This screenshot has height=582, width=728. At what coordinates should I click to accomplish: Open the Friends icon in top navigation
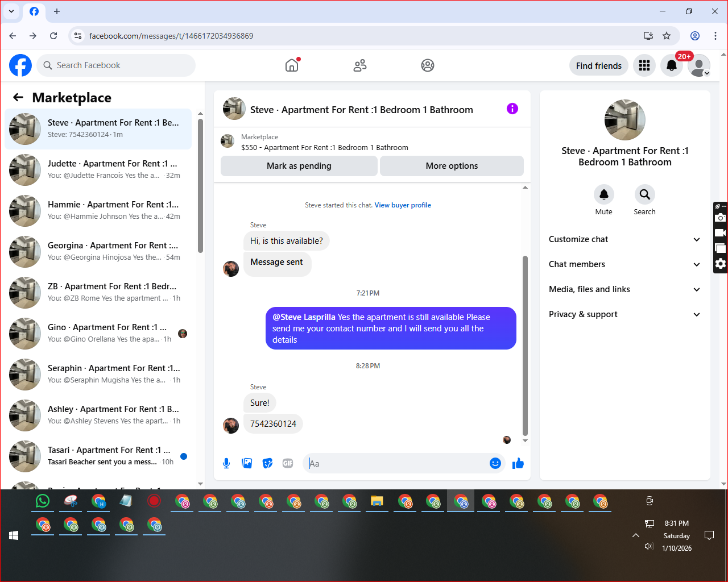click(360, 65)
